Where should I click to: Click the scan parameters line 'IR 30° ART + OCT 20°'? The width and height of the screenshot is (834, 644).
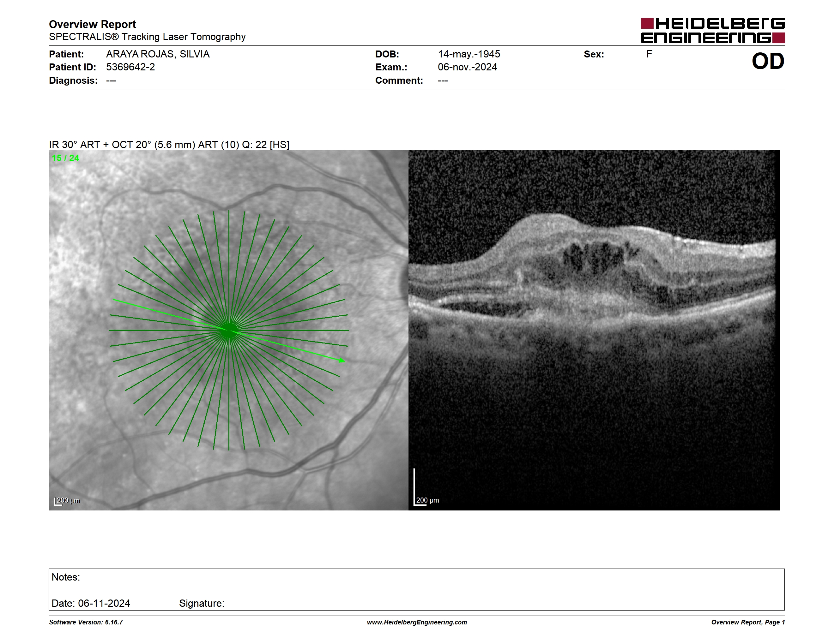pos(169,145)
